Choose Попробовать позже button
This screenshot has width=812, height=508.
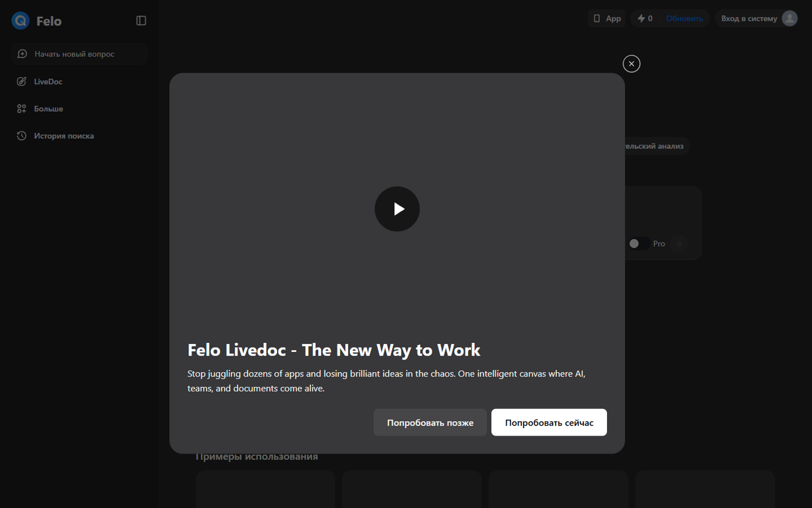pos(430,422)
